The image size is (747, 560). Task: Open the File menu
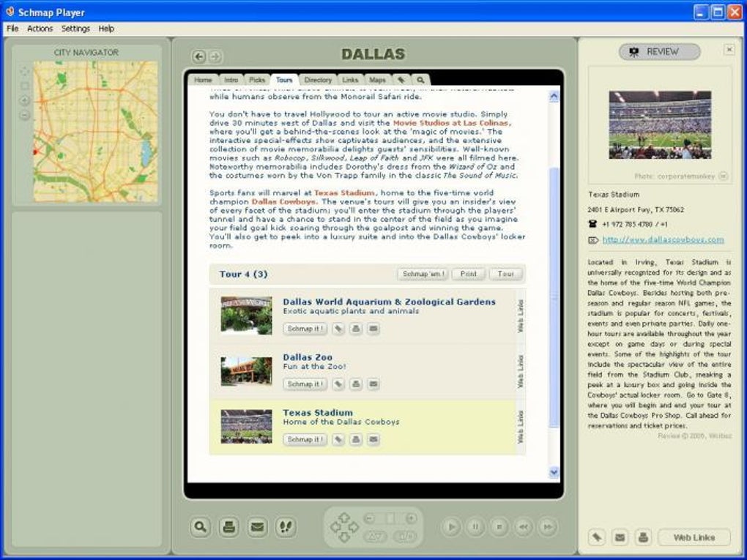[12, 29]
